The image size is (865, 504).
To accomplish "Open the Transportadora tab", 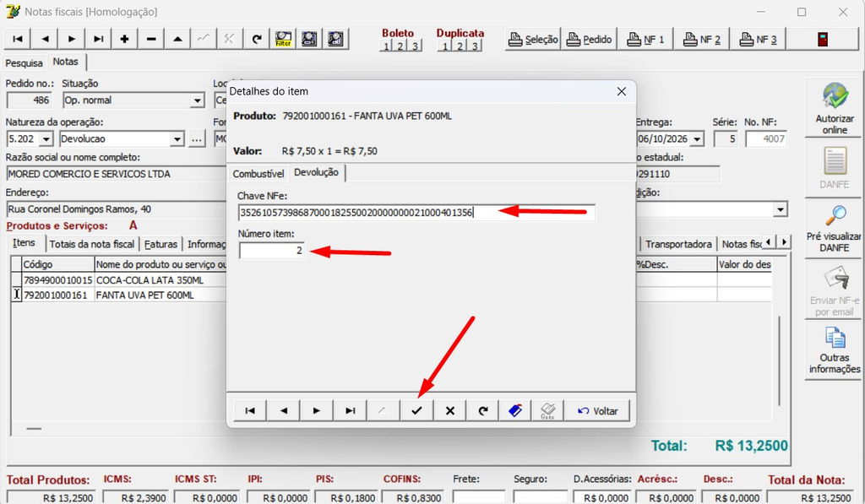I will 678,244.
